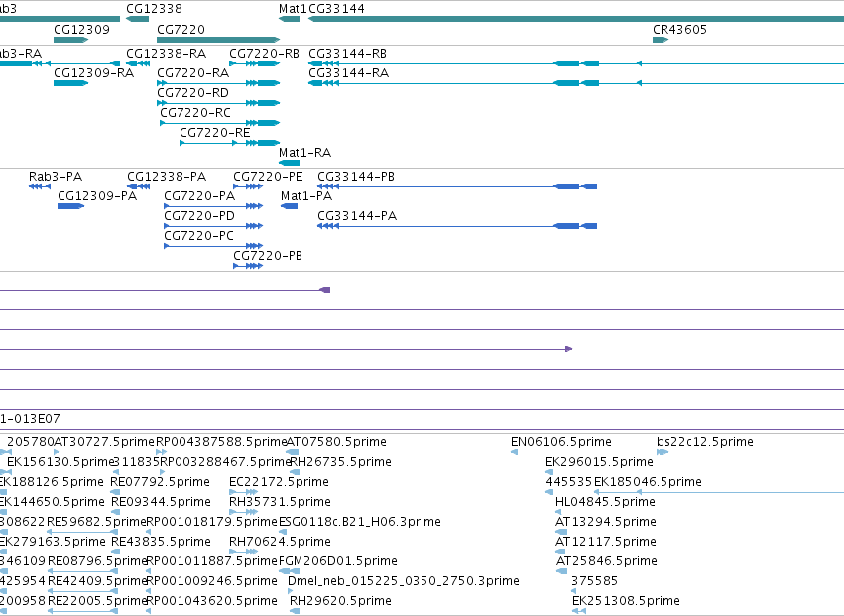This screenshot has width=844, height=616.
Task: Click the CG12338-RA transcript label
Action: [x=167, y=53]
